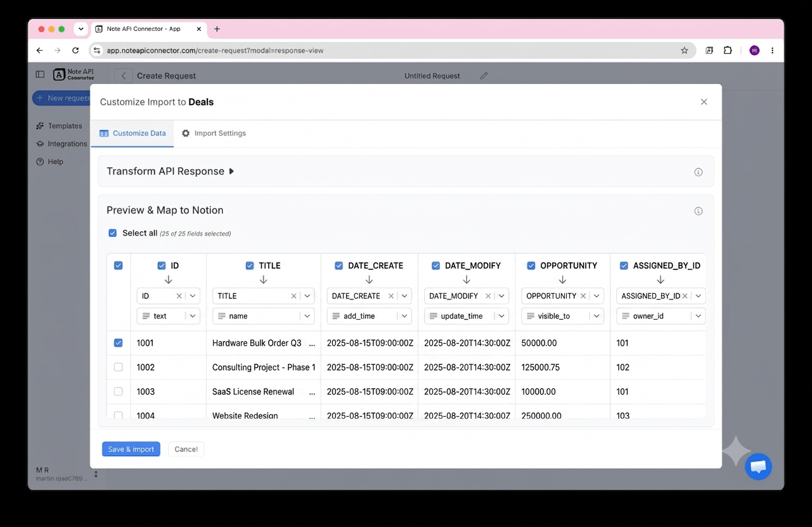
Task: Show info for Transform API Response
Action: (x=699, y=172)
